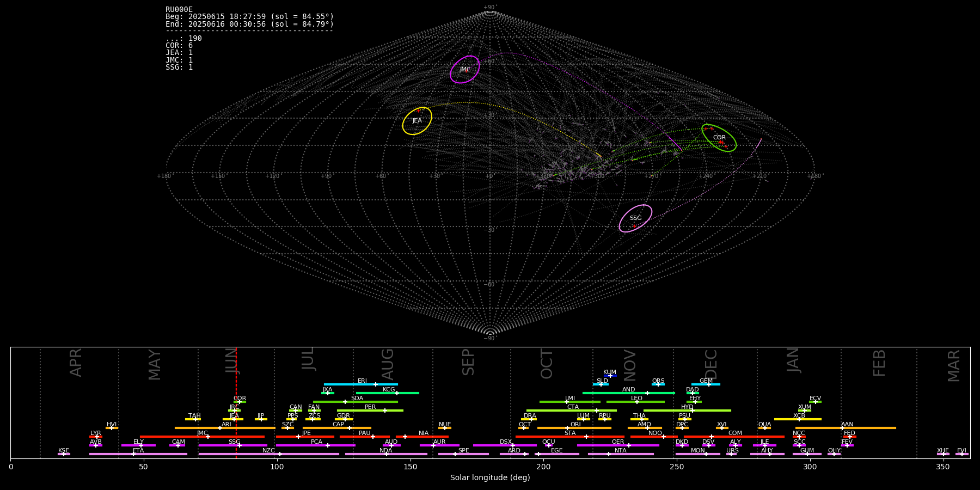Screen dimensions: 980x490
Task: Click the AAN shower label in timeline
Action: pyautogui.click(x=847, y=425)
